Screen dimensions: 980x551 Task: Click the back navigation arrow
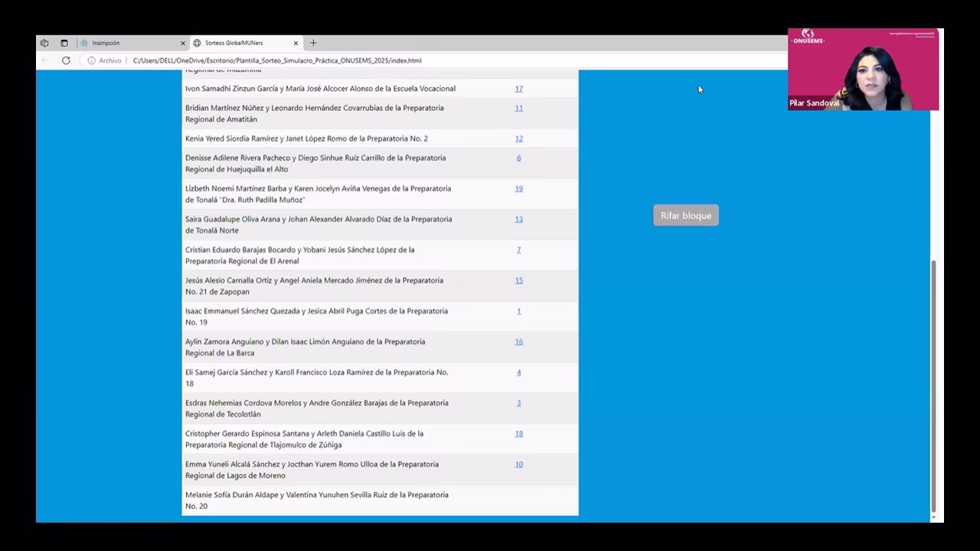(x=44, y=60)
